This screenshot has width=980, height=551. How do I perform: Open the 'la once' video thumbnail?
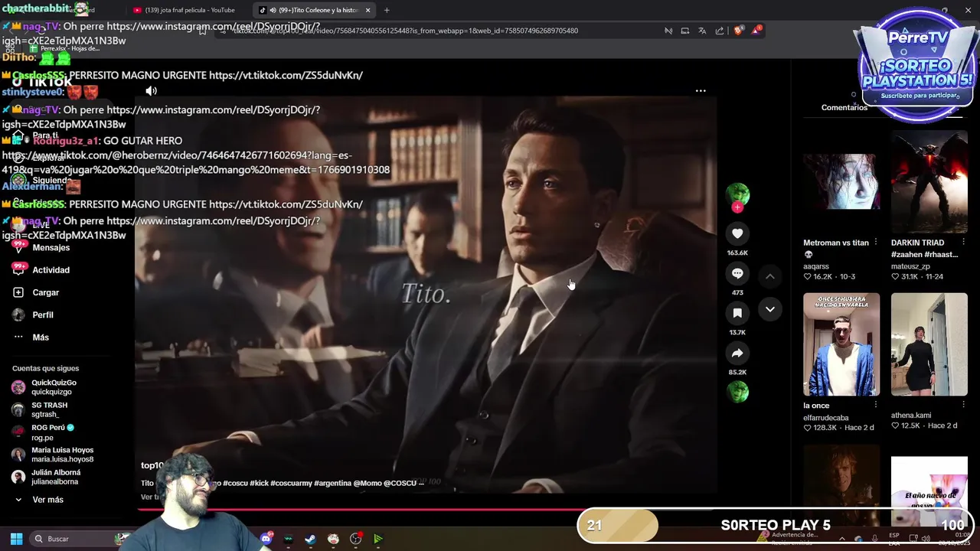tap(841, 344)
